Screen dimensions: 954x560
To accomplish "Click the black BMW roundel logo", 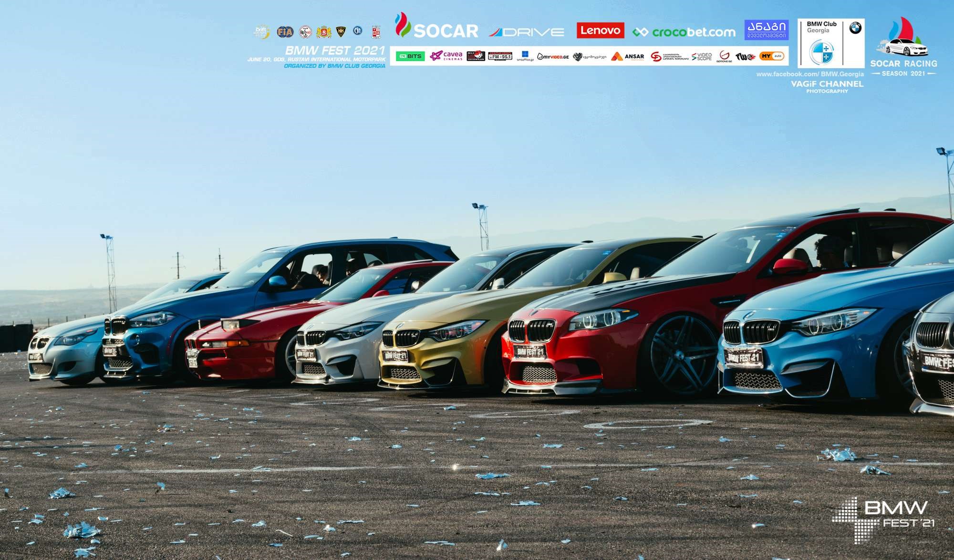I will point(855,28).
